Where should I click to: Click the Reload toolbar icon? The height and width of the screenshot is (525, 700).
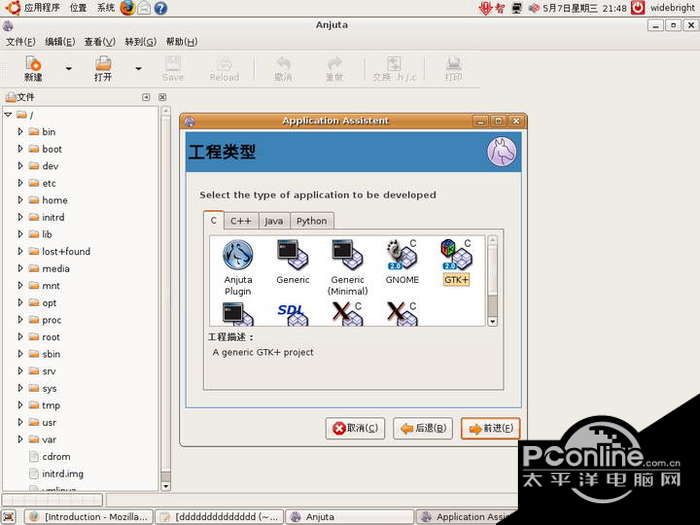pos(225,64)
